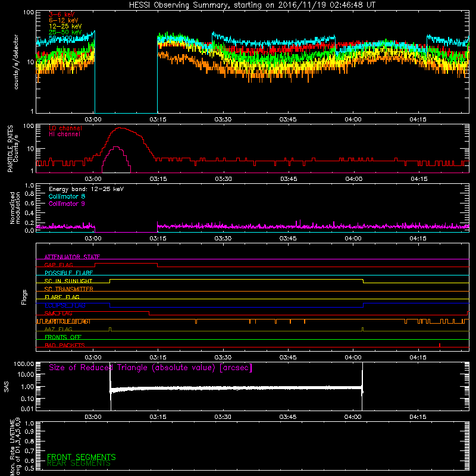This screenshot has height=476, width=476.
Task: Click the FLARE_FLAG label
Action: pyautogui.click(x=62, y=297)
